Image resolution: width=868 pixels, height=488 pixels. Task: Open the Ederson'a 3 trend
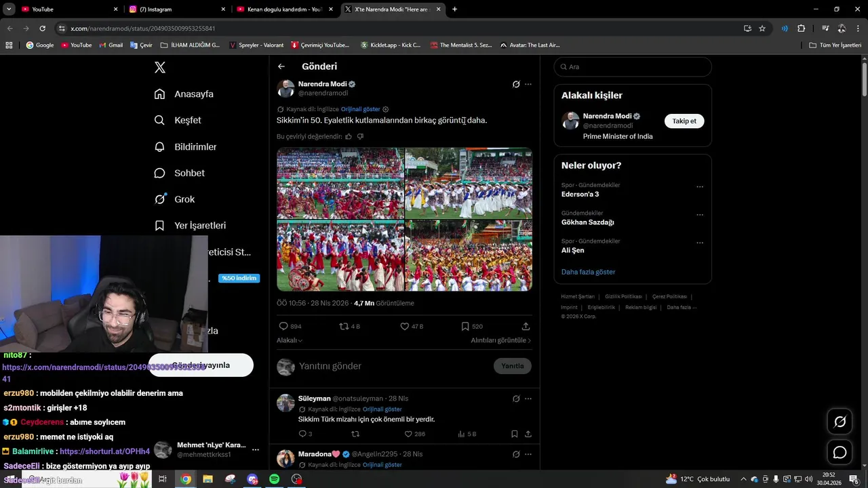pos(580,194)
